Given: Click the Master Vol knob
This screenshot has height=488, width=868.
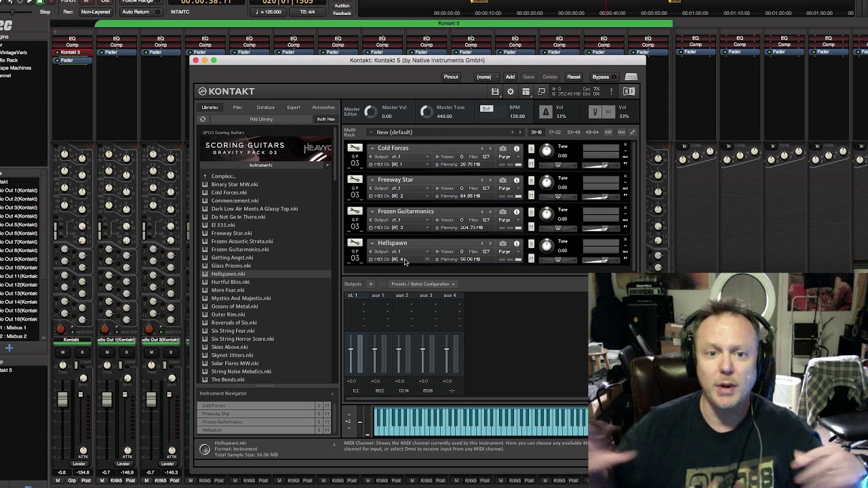Looking at the screenshot, I should click(x=370, y=112).
